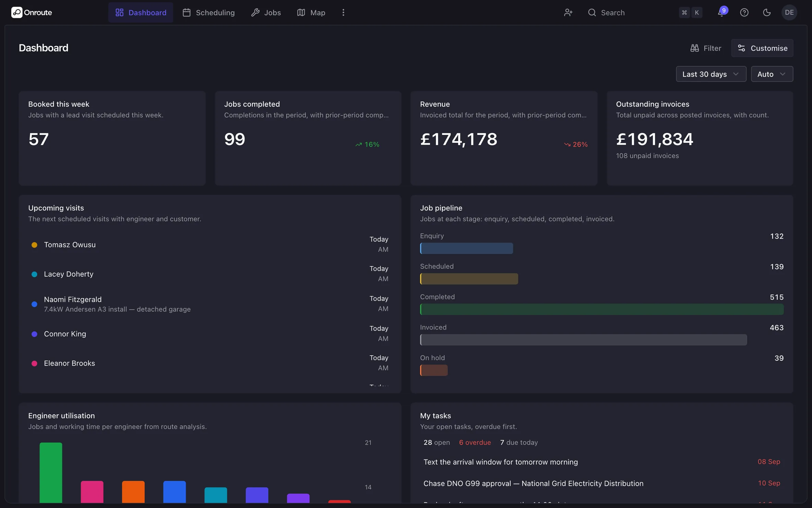This screenshot has height=508, width=812.
Task: Select Eleanor Brooks's upcoming visit
Action: pyautogui.click(x=210, y=363)
